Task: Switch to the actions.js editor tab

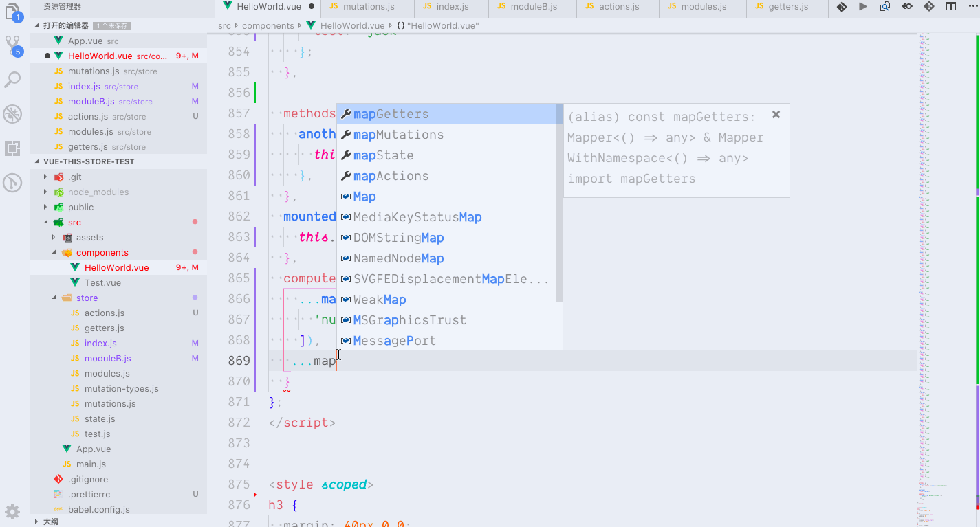Action: [619, 7]
